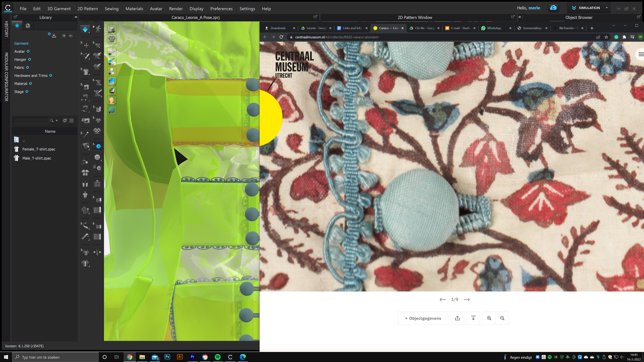
Task: Click the download arrow icon below image
Action: [473, 318]
